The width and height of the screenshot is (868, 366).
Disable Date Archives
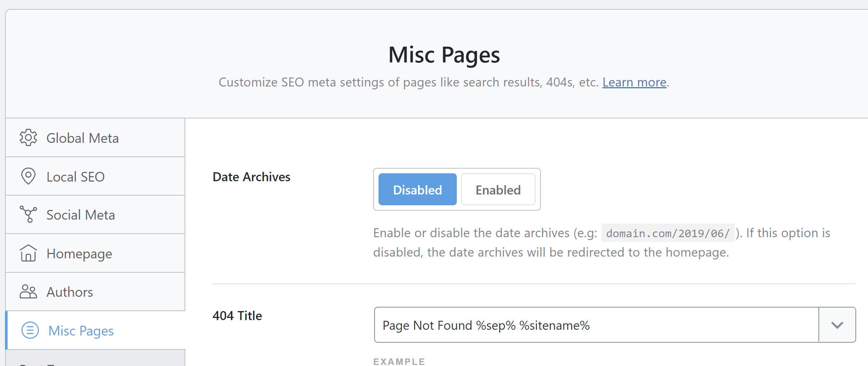click(417, 189)
